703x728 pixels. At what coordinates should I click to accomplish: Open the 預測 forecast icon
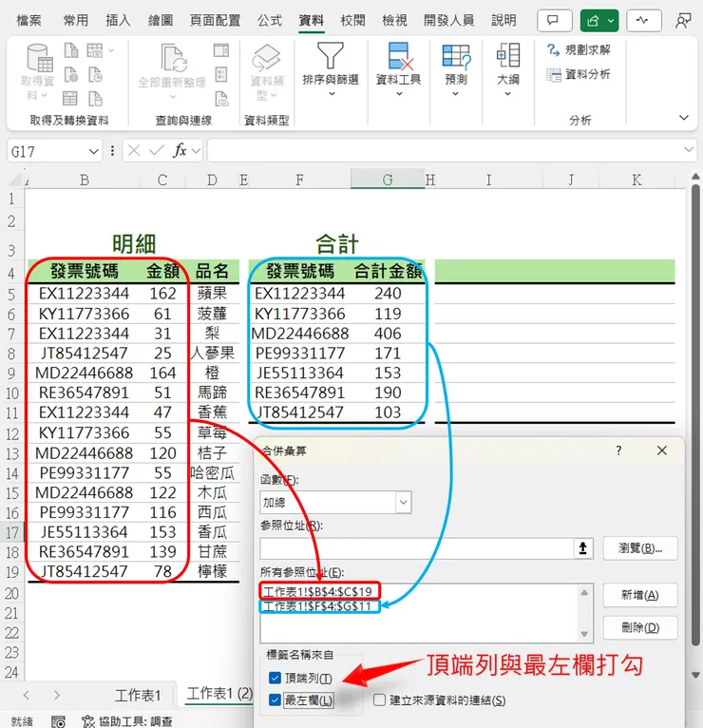[456, 56]
